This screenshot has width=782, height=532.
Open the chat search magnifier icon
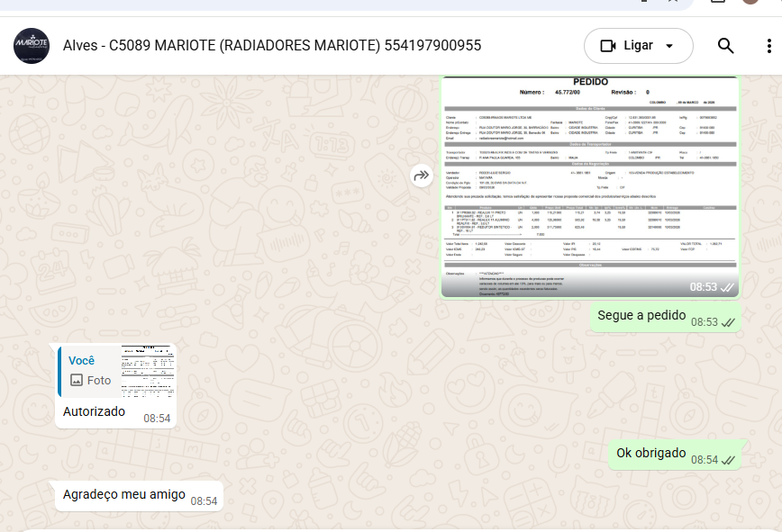(x=725, y=46)
